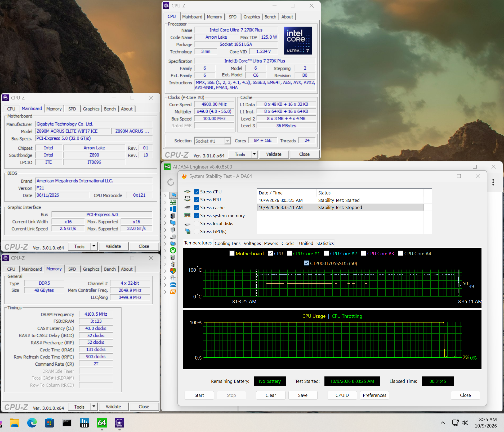
Task: Click the CPU Throttling graph label
Action: pos(347,316)
